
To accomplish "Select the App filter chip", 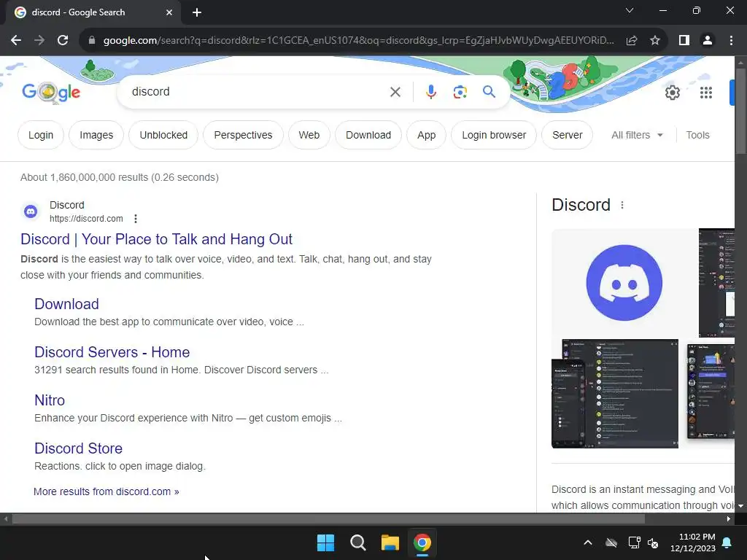I will point(426,135).
